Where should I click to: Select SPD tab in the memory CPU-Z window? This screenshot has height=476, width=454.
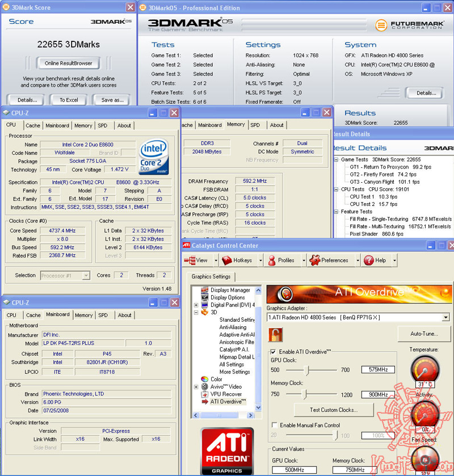[x=255, y=125]
